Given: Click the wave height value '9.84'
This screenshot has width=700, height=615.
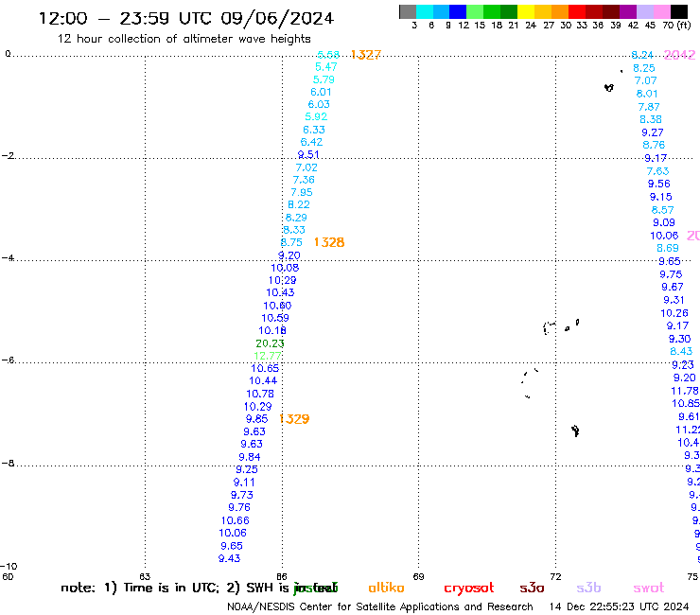Looking at the screenshot, I should (250, 457).
